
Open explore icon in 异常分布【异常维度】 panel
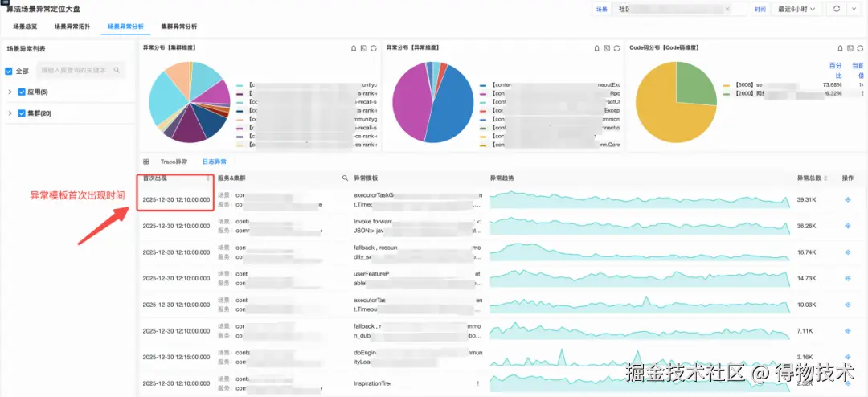[607, 48]
